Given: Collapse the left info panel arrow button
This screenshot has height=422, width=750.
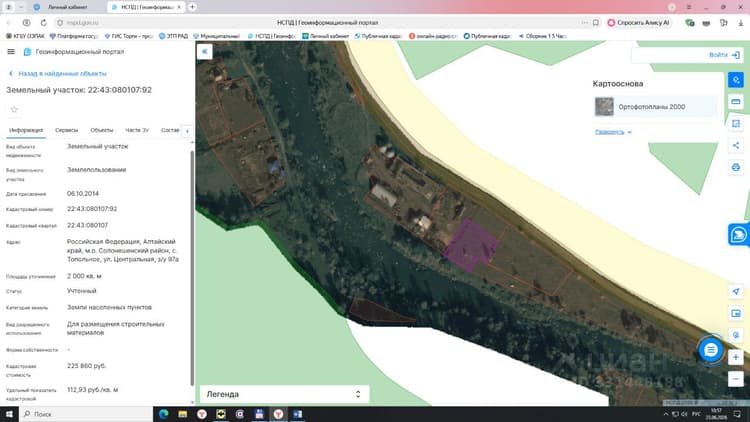Looking at the screenshot, I should pos(204,52).
